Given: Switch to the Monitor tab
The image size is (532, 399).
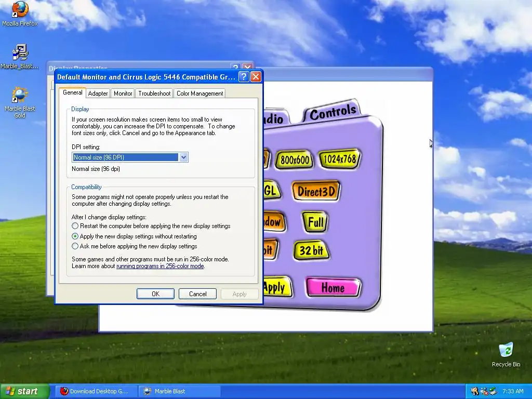Looking at the screenshot, I should [123, 94].
